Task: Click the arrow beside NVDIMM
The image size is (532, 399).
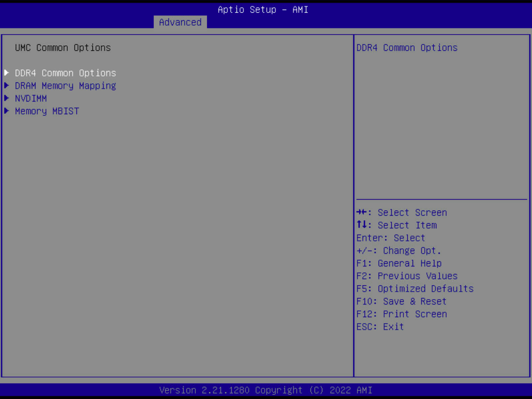Action: tap(6, 98)
